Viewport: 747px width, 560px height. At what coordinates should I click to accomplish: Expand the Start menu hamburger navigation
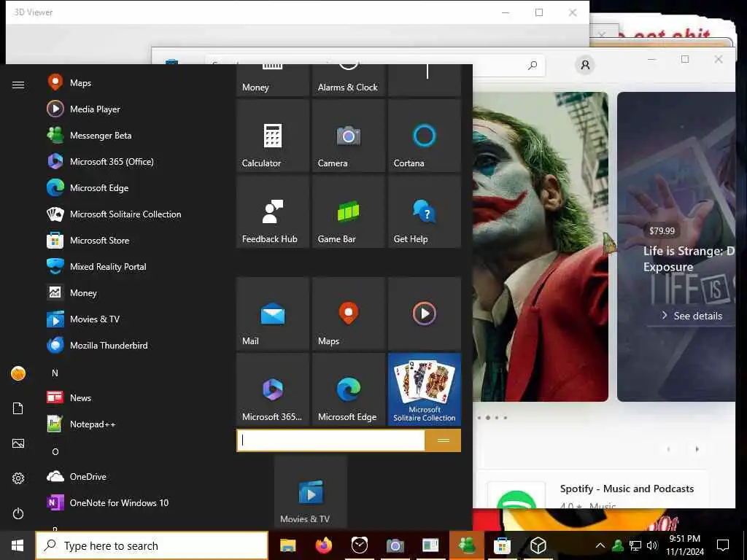pos(18,85)
